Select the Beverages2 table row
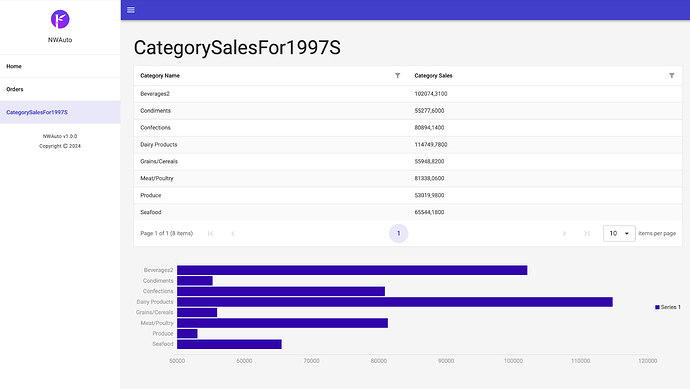Viewport: 690px width, 389px height. (408, 94)
